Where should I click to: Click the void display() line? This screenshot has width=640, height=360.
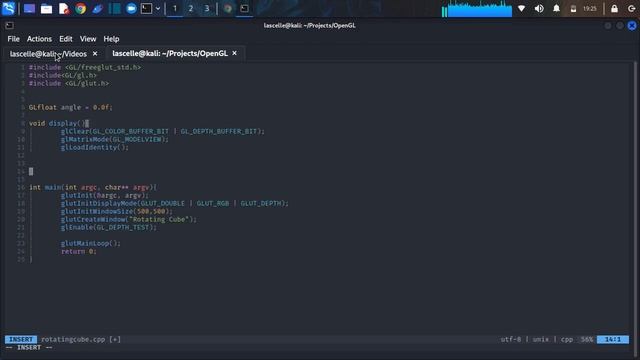[x=59, y=123]
